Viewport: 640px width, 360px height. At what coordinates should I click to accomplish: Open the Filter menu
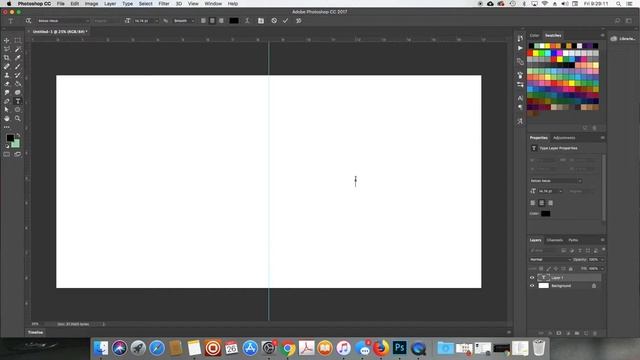(164, 4)
